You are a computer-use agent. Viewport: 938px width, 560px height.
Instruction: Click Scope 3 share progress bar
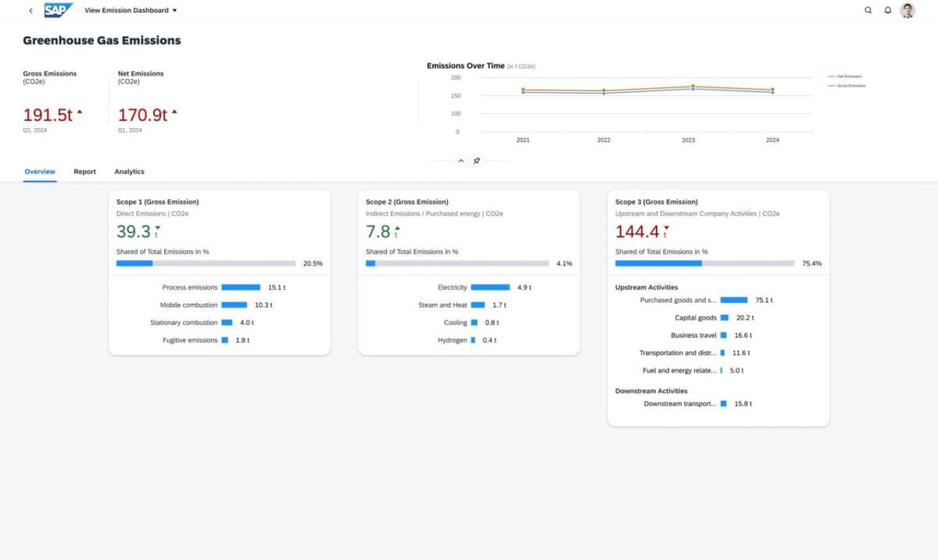tap(704, 264)
